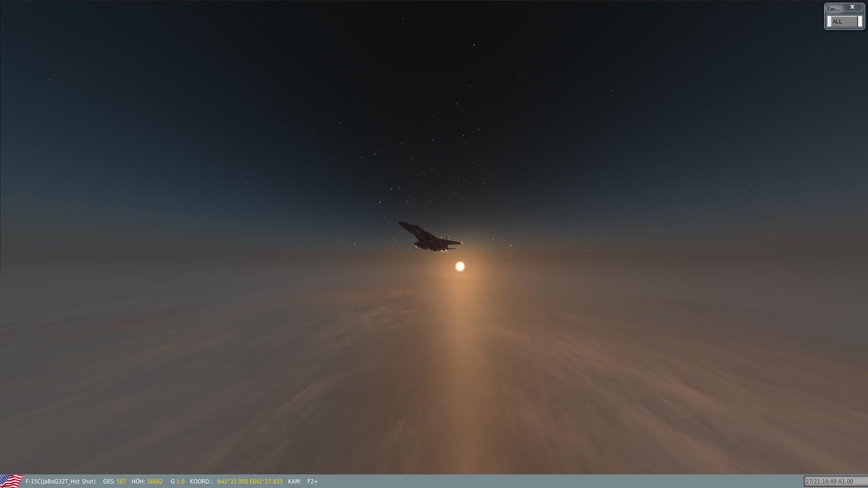Image resolution: width=868 pixels, height=488 pixels.
Task: Click the Eav... panel title
Action: [x=833, y=9]
